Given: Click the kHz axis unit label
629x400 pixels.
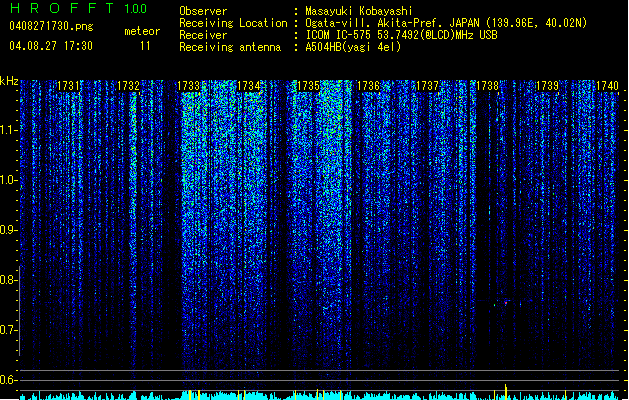Looking at the screenshot, I should point(9,81).
